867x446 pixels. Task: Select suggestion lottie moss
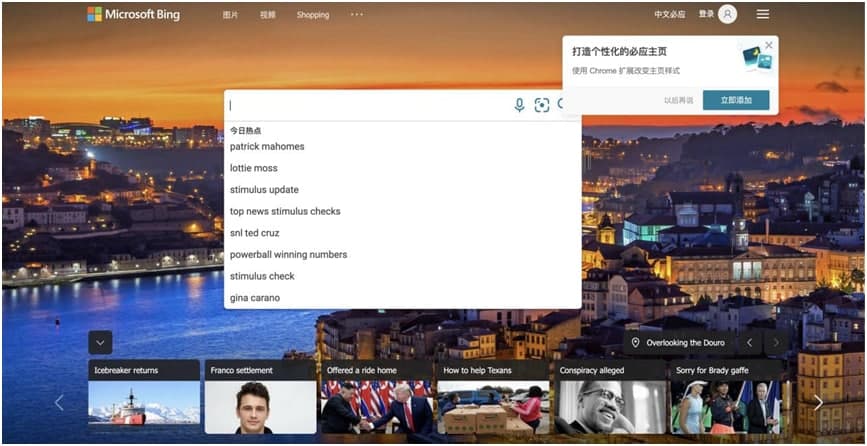click(403, 168)
